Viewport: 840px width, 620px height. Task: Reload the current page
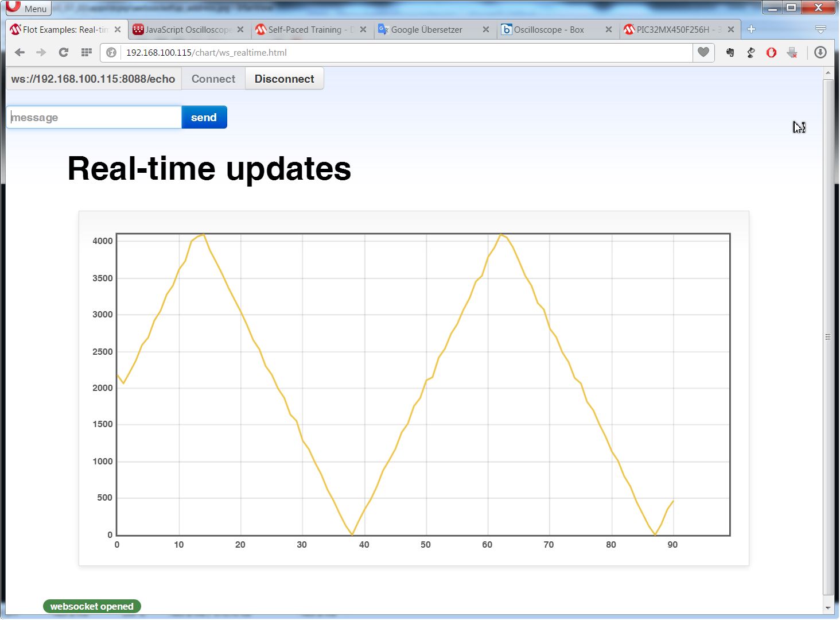(x=64, y=52)
